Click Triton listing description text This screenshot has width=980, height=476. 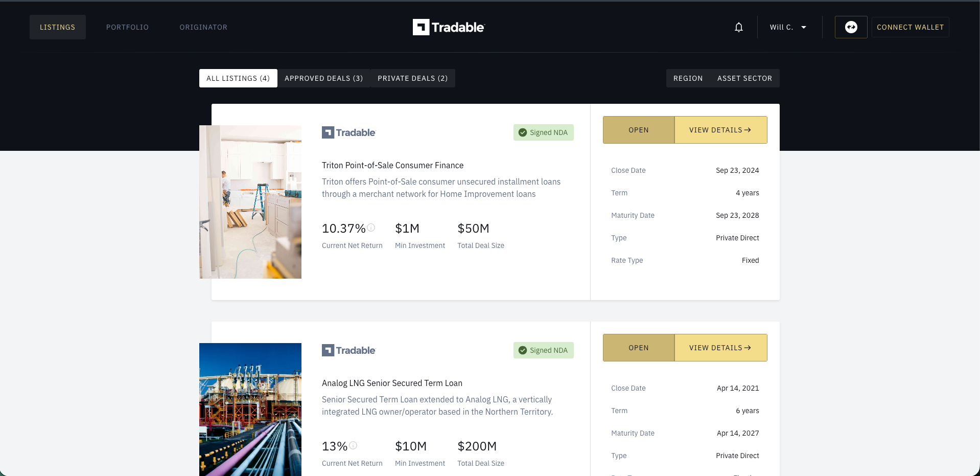(x=441, y=188)
